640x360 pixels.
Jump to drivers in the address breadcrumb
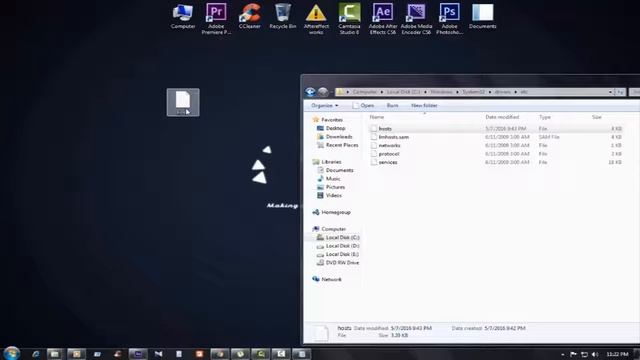(502, 92)
